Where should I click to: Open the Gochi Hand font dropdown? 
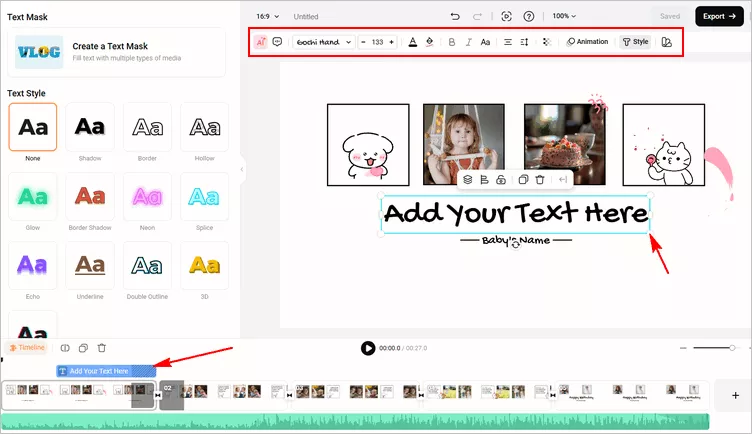(324, 42)
